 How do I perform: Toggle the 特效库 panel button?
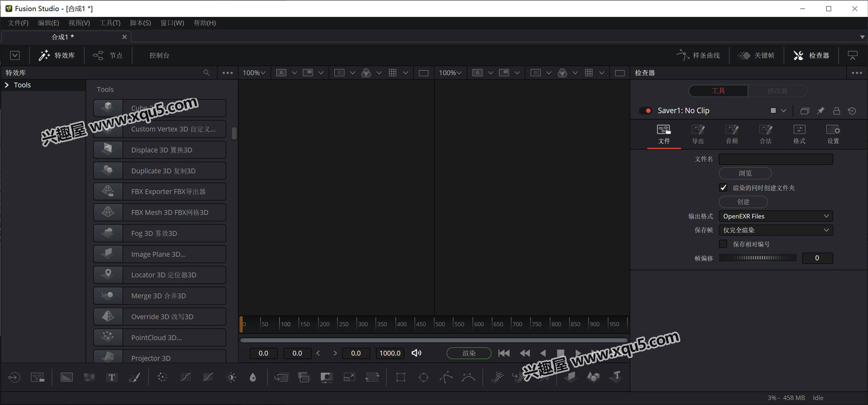pos(57,56)
